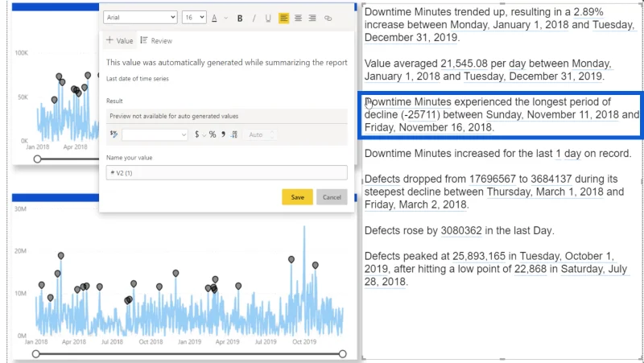Click the -25711 decline value
This screenshot has width=644, height=363.
[x=421, y=114]
